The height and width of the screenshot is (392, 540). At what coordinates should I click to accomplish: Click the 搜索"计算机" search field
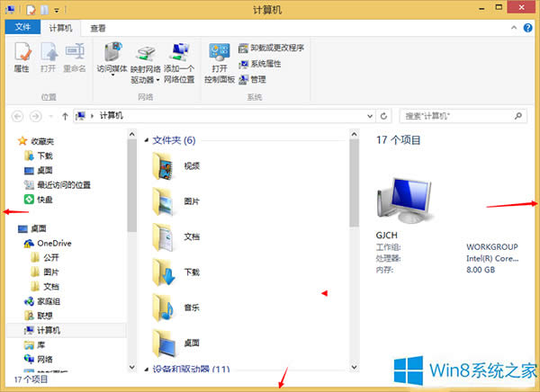pyautogui.click(x=463, y=116)
